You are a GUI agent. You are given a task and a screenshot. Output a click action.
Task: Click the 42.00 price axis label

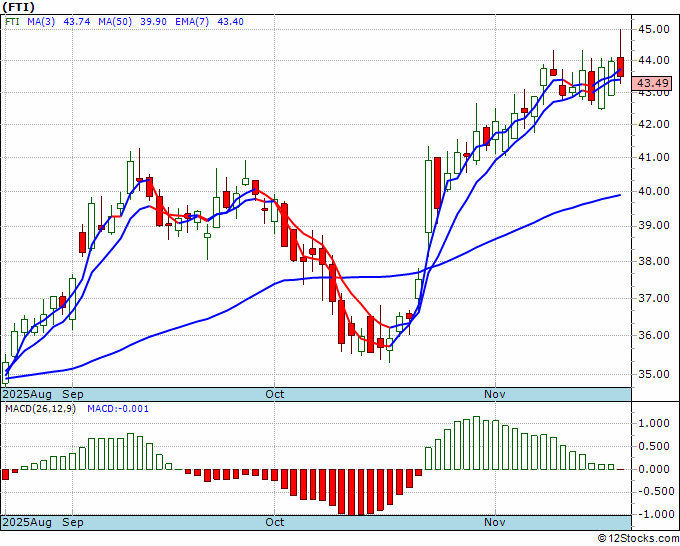[654, 124]
